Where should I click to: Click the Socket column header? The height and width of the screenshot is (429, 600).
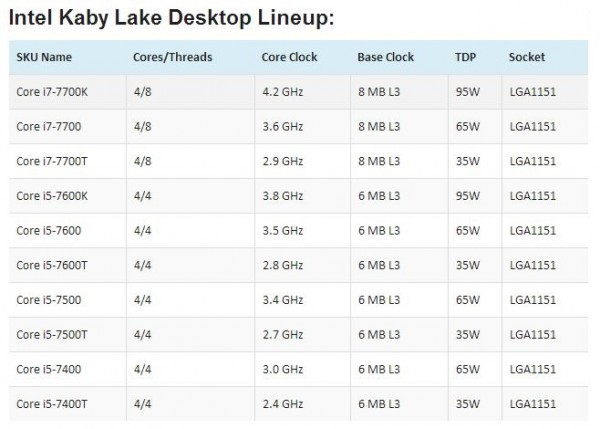pos(526,56)
